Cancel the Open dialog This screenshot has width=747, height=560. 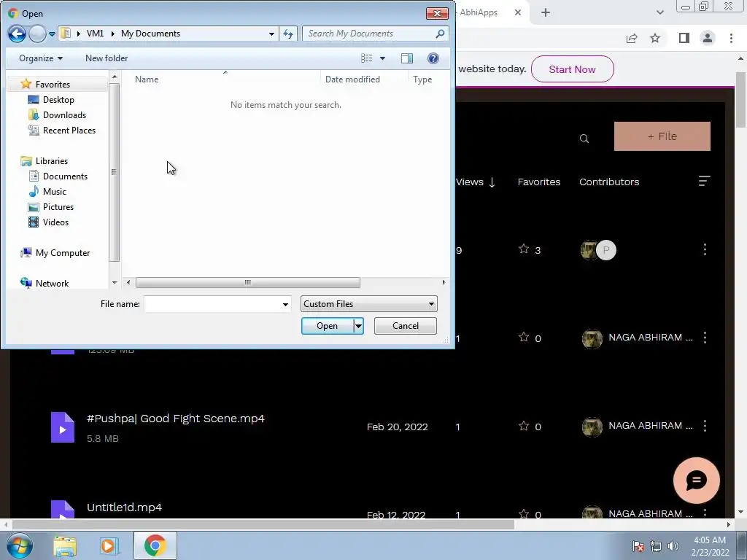(406, 326)
